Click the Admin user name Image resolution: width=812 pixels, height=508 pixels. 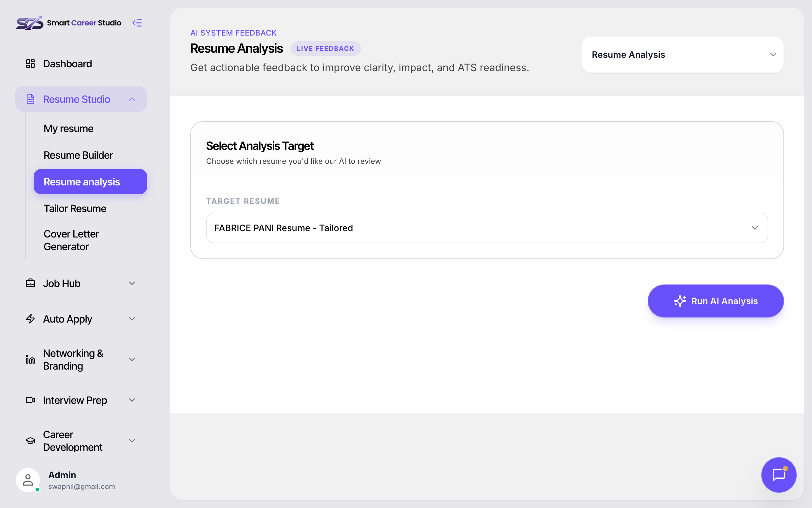pyautogui.click(x=62, y=475)
